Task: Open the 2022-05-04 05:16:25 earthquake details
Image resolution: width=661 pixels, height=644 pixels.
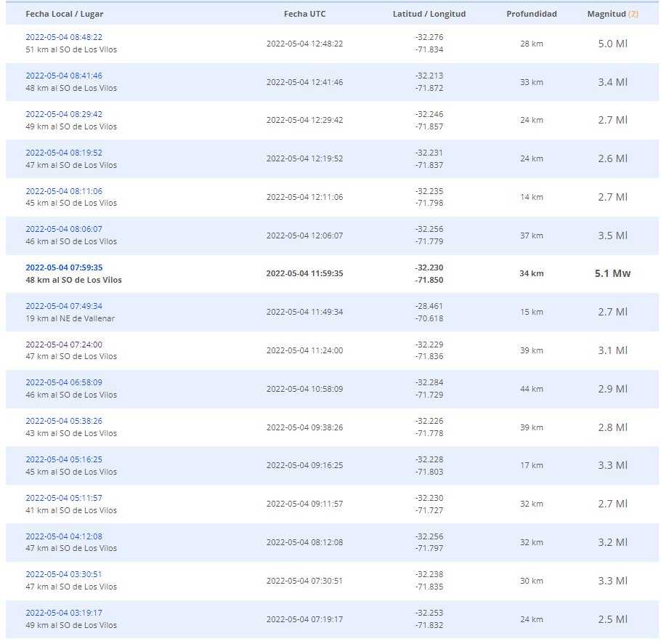Action: (64, 459)
